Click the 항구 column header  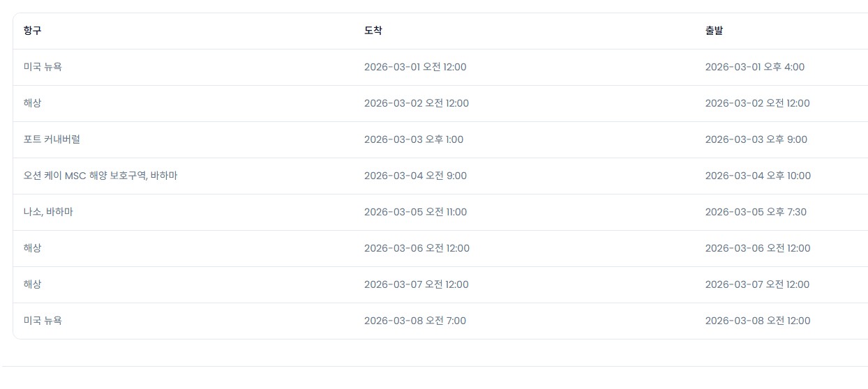tap(32, 31)
